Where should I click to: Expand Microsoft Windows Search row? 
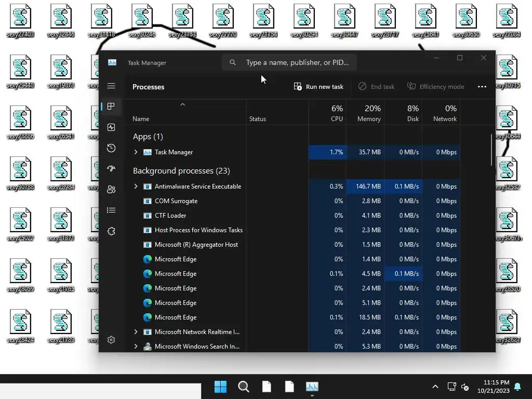136,347
